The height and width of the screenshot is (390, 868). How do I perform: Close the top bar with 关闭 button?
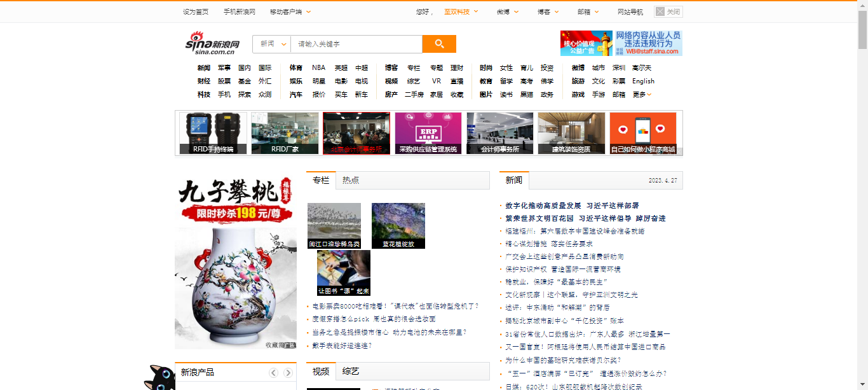coord(668,11)
